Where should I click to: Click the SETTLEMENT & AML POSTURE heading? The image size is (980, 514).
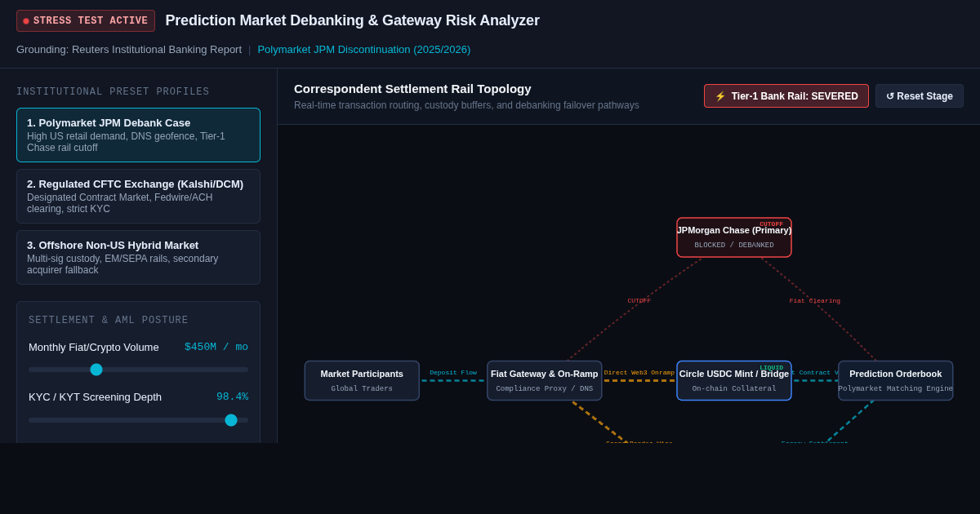click(109, 321)
